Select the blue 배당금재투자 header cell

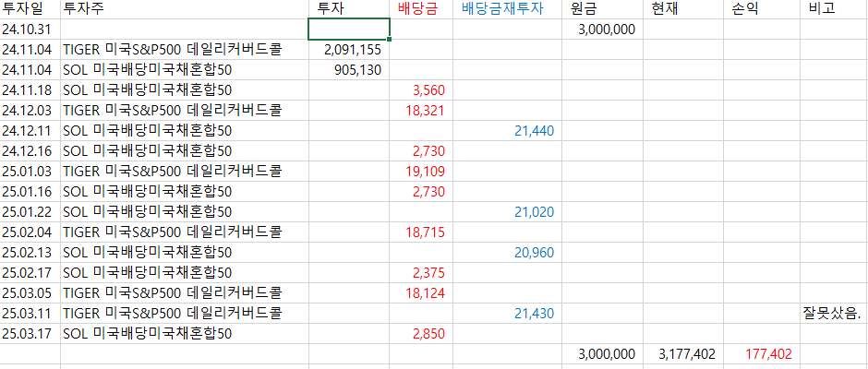tap(507, 9)
